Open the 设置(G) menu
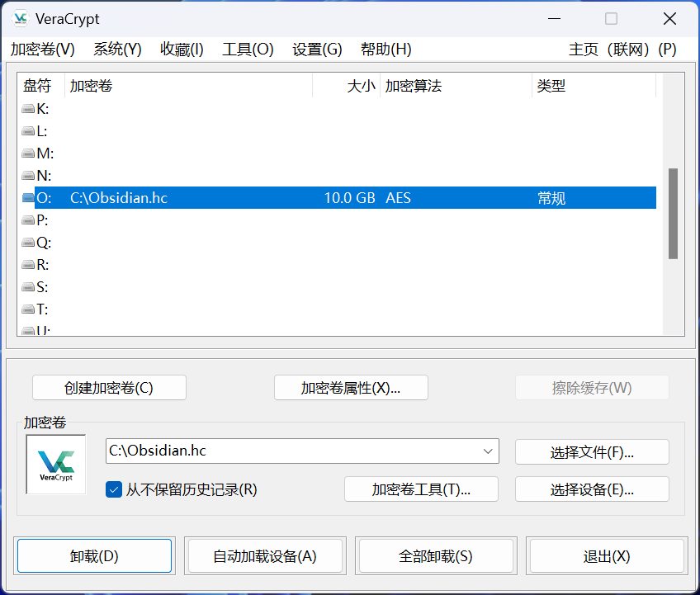This screenshot has width=700, height=595. pos(317,50)
